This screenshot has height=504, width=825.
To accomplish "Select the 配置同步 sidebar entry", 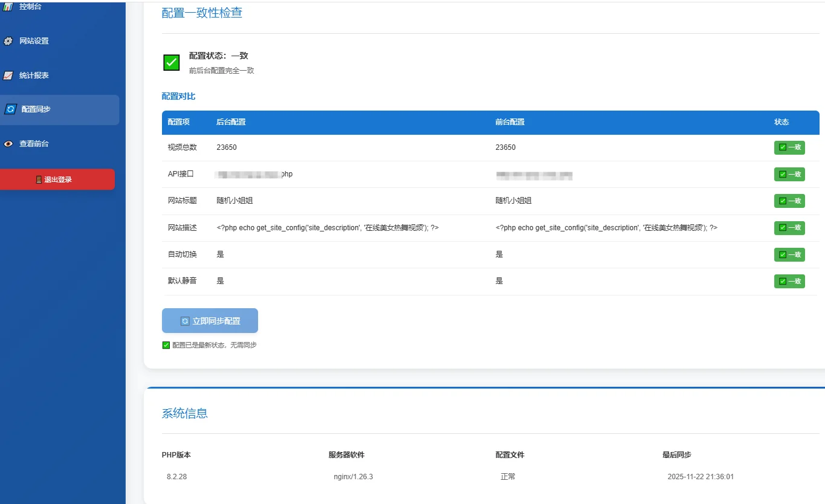I will point(36,109).
